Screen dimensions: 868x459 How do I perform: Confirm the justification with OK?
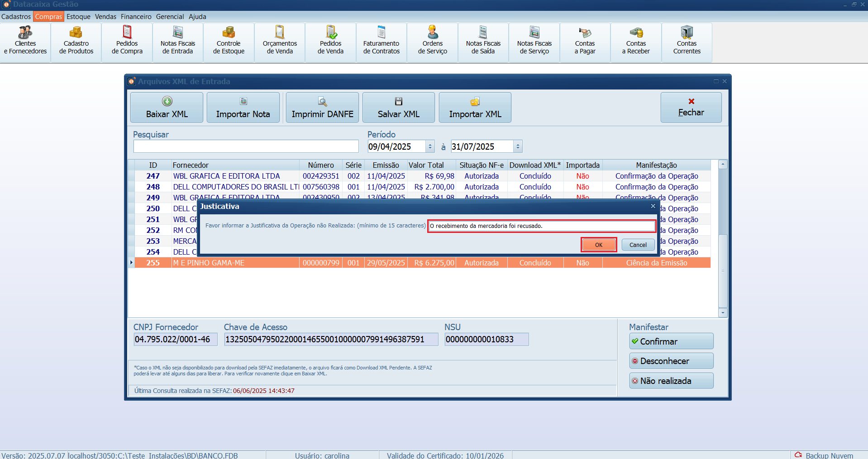click(598, 245)
